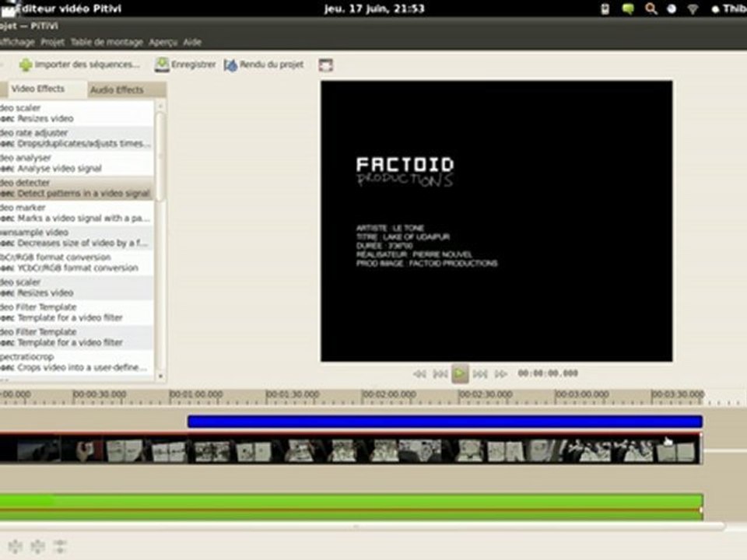Click the user name in top-right panel
The width and height of the screenshot is (747, 560).
click(x=734, y=9)
